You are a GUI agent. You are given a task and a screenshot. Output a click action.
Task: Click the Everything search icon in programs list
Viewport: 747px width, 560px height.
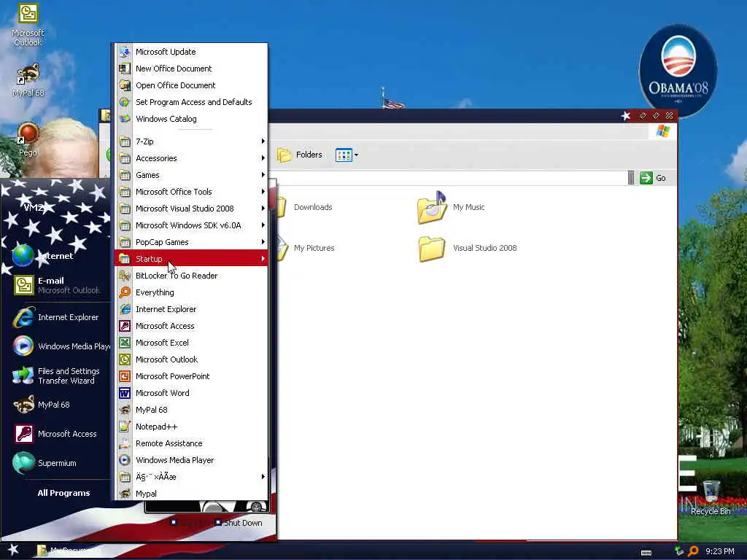pos(125,292)
